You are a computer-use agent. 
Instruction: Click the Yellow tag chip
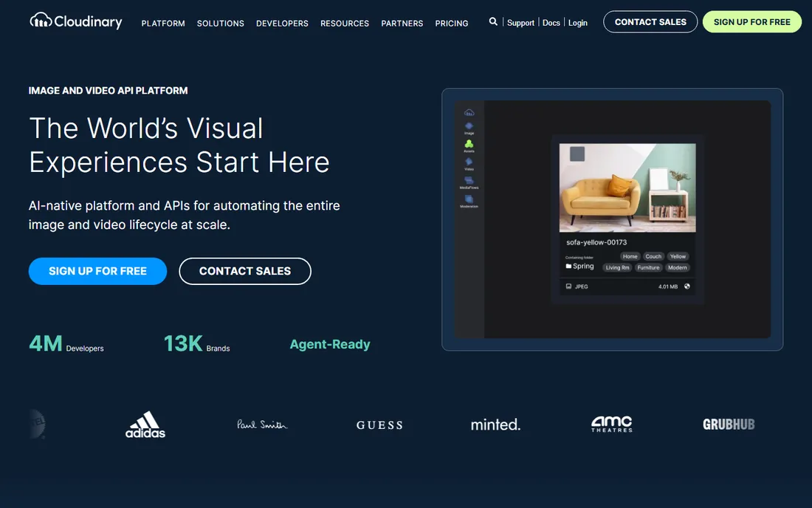click(x=678, y=256)
